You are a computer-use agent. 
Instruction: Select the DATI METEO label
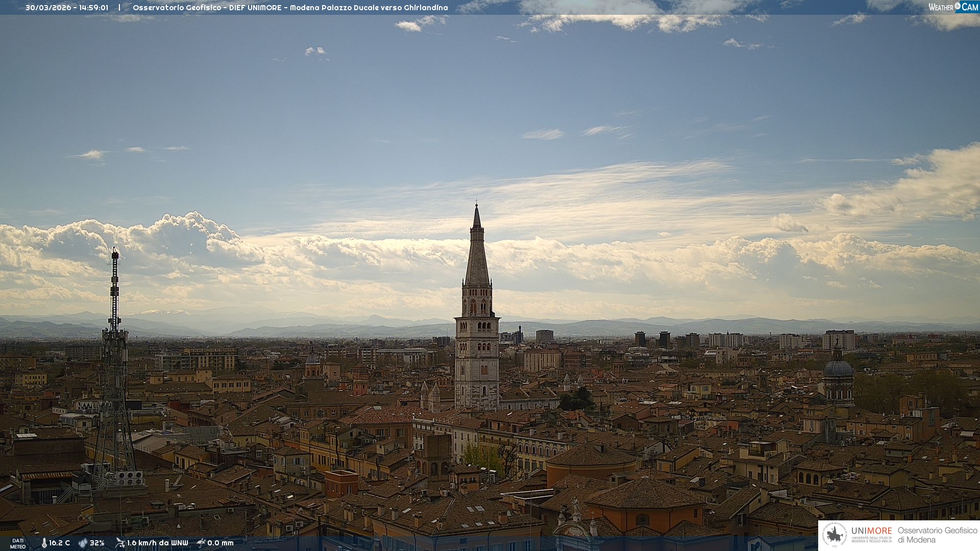click(x=18, y=543)
